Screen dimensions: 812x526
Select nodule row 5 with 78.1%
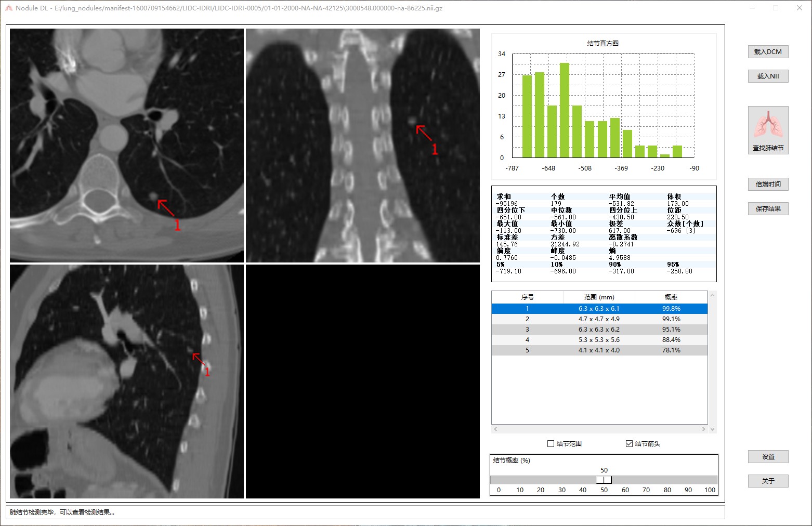[599, 350]
